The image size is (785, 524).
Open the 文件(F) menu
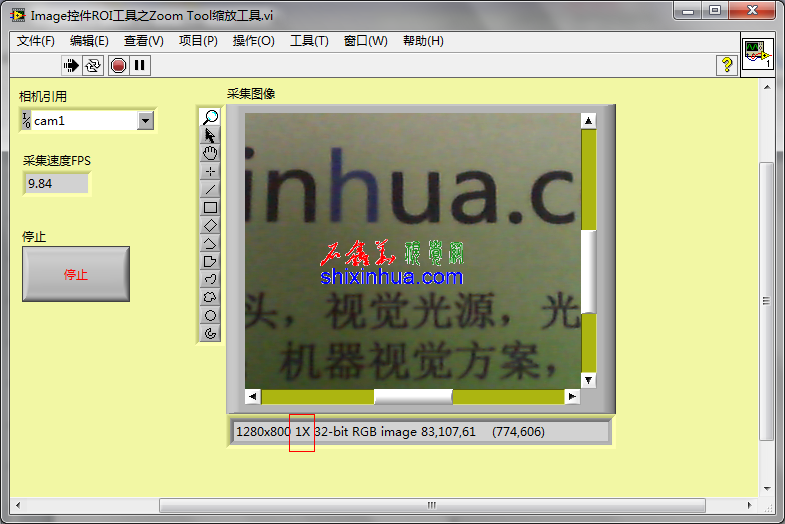36,41
